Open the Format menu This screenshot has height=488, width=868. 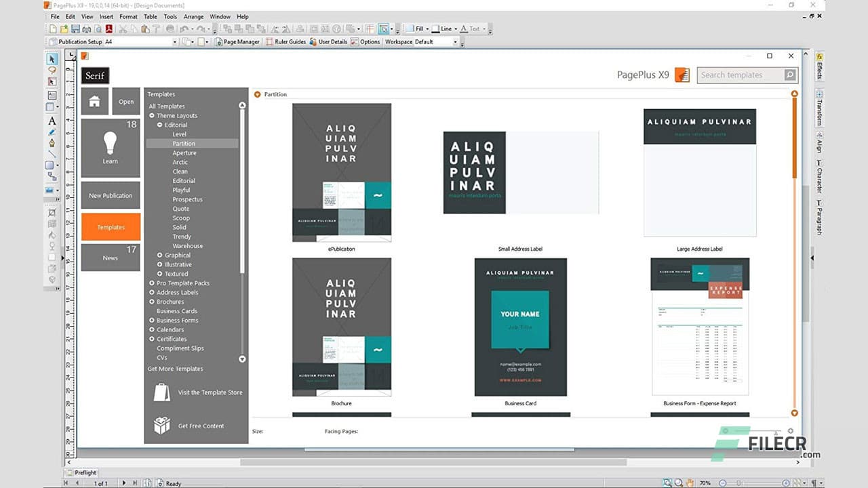128,16
